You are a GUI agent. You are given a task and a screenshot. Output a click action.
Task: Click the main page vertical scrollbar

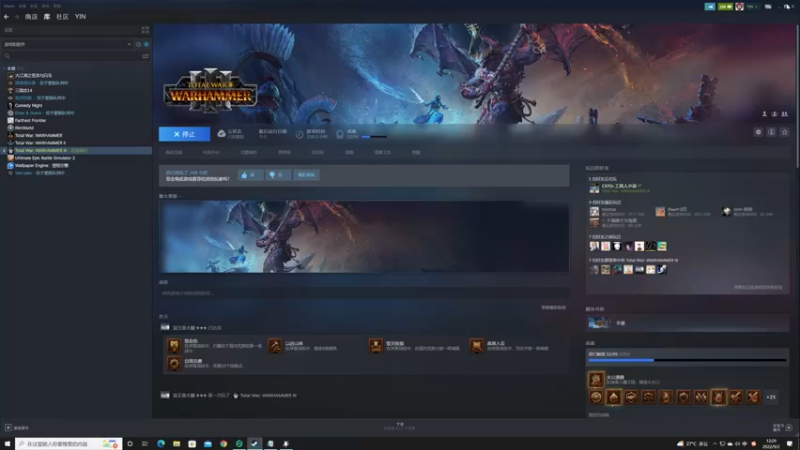pos(797,97)
